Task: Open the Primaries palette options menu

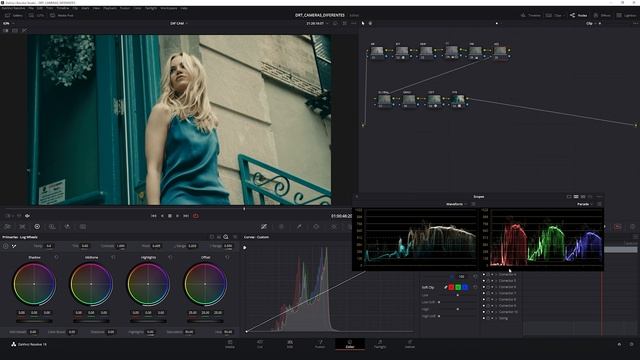Action: tap(235, 237)
